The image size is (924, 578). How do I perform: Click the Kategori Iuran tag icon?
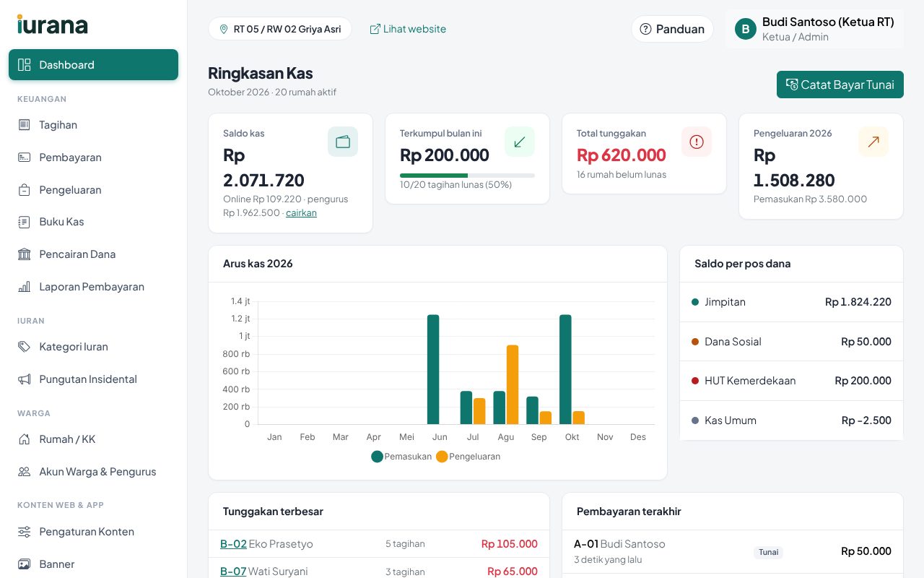pos(25,347)
